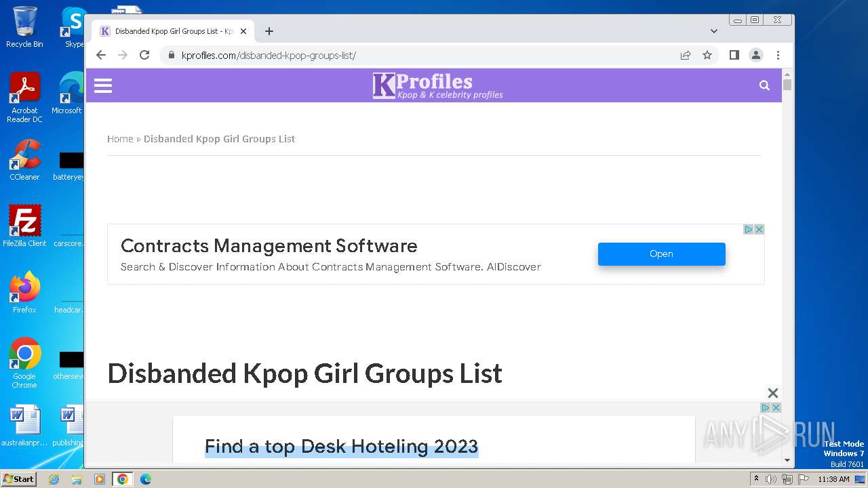Toggle the Chrome side panel
The image size is (868, 488).
pyautogui.click(x=734, y=55)
